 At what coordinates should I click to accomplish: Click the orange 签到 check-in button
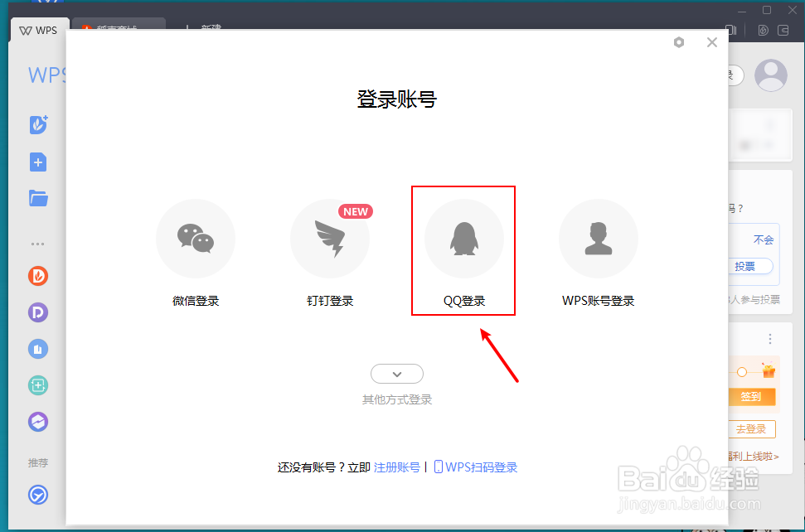[x=752, y=397]
